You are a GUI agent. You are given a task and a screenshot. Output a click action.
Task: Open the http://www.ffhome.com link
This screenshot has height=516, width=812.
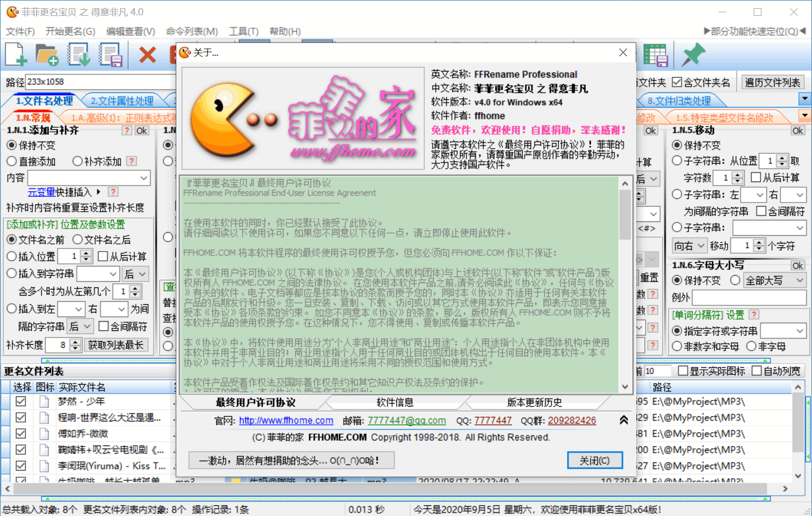[286, 420]
